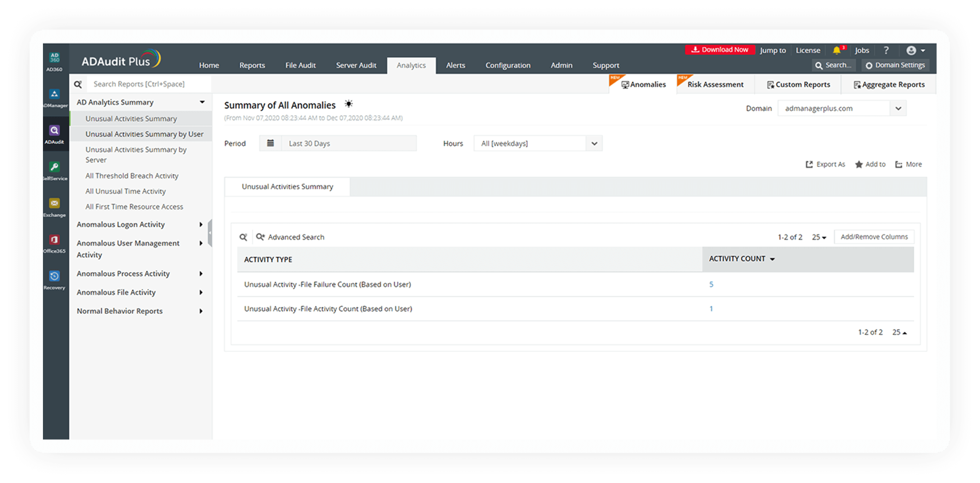The height and width of the screenshot is (483, 980).
Task: Sort by the ACTIVITY COUNT column
Action: coord(742,259)
